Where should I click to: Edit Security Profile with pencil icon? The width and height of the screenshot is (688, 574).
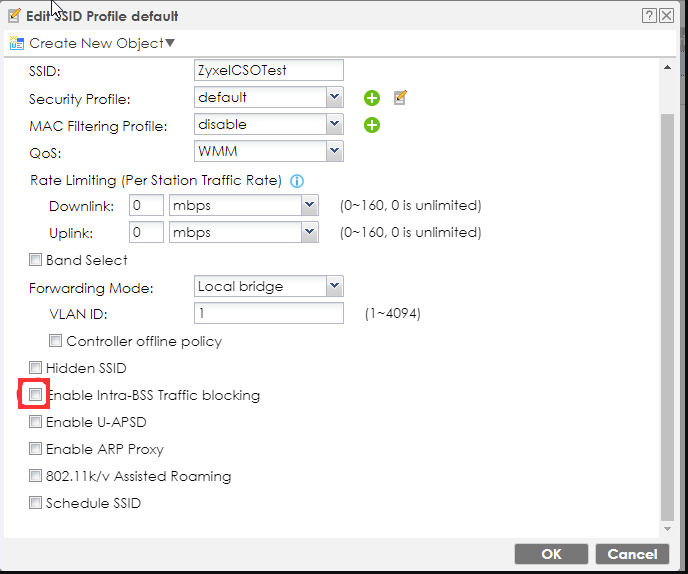400,98
